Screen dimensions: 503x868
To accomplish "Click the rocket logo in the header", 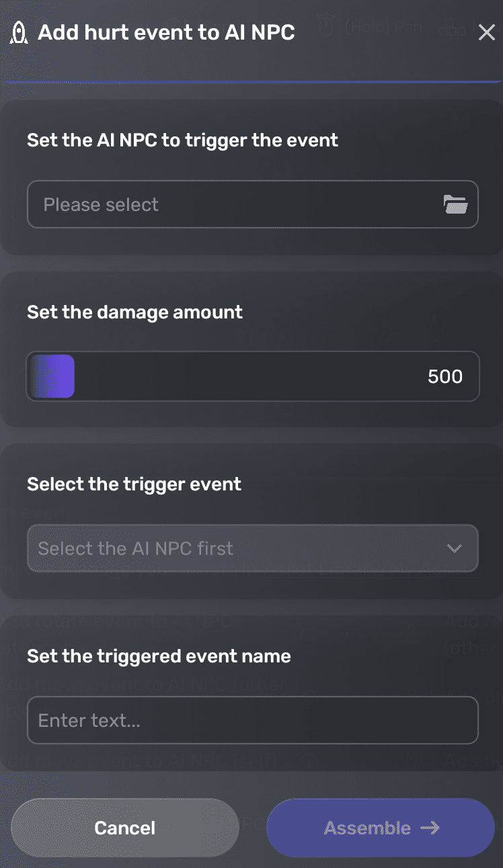I will pos(19,32).
